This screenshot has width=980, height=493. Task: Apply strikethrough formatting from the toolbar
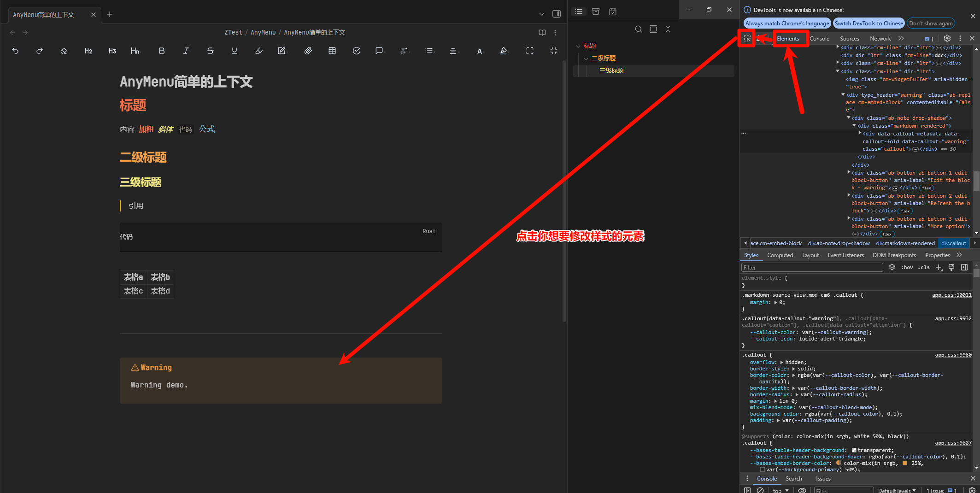click(210, 51)
